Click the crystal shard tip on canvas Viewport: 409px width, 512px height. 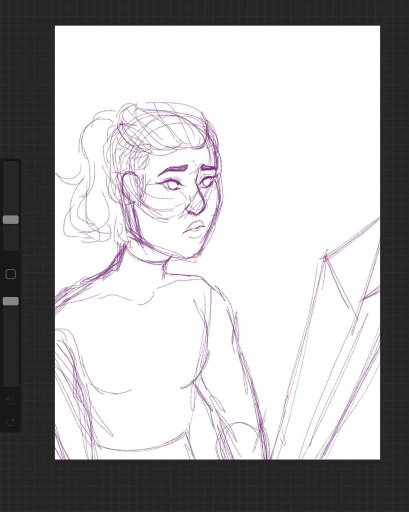325,256
